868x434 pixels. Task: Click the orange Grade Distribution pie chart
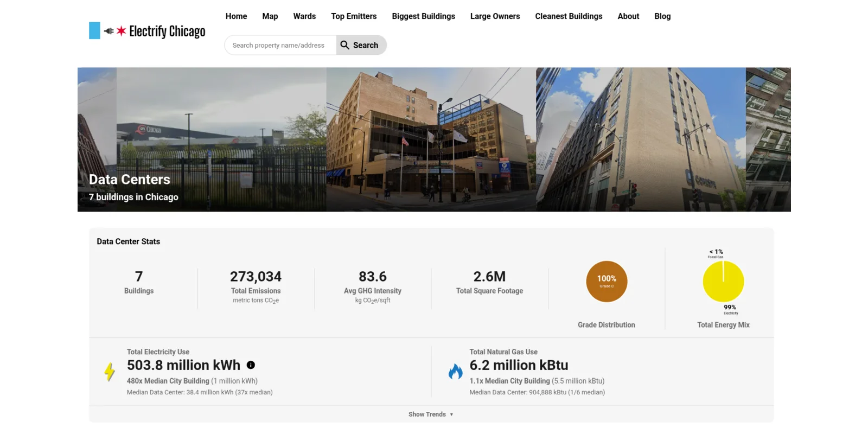tap(606, 282)
